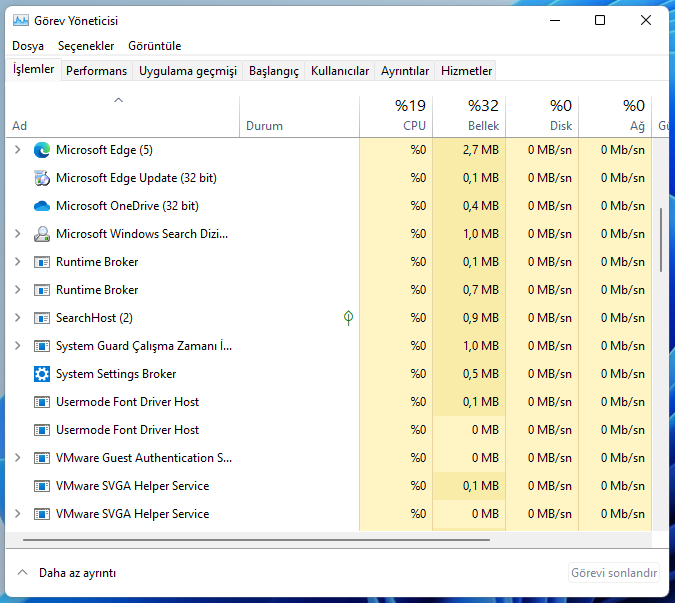Image resolution: width=675 pixels, height=603 pixels.
Task: Switch to the Kullanıcılar tab
Action: pyautogui.click(x=340, y=71)
